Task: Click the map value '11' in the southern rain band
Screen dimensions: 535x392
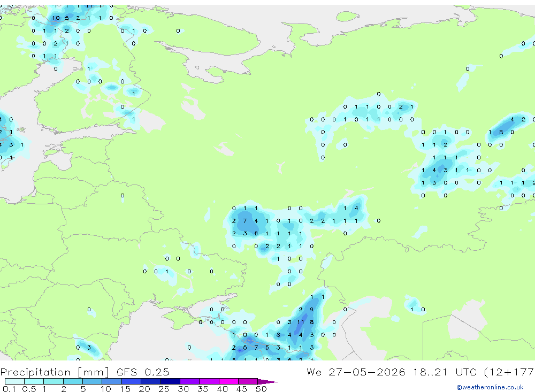Action: (x=300, y=322)
